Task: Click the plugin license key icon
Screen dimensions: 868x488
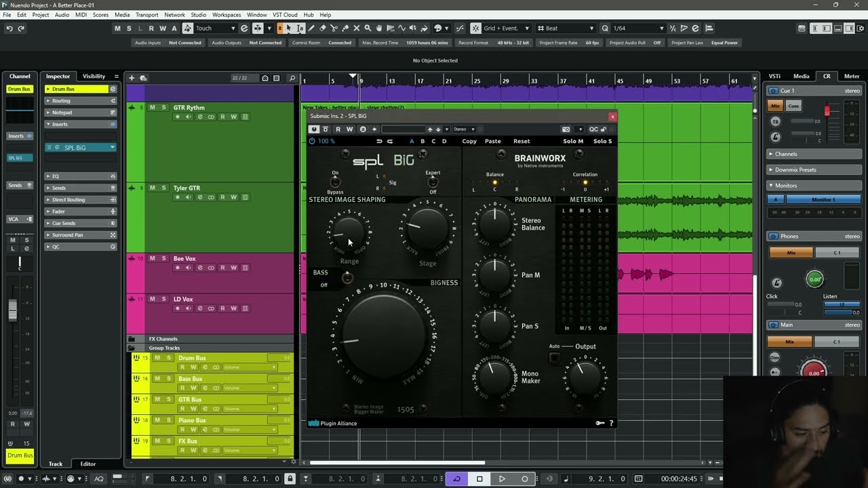Action: click(600, 423)
